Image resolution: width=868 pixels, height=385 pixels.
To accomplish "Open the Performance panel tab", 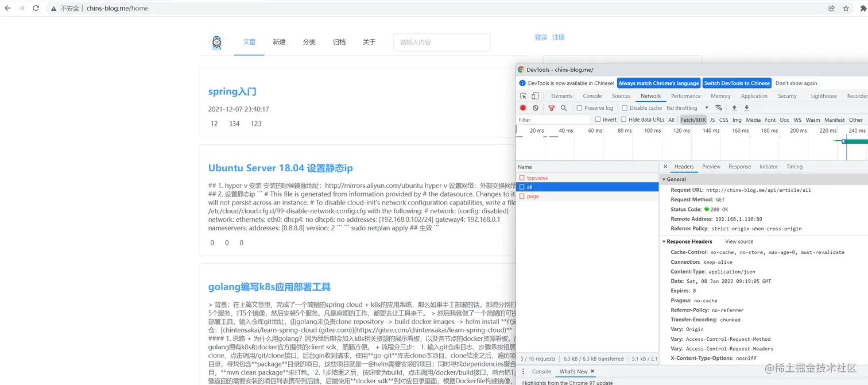I will tap(686, 96).
